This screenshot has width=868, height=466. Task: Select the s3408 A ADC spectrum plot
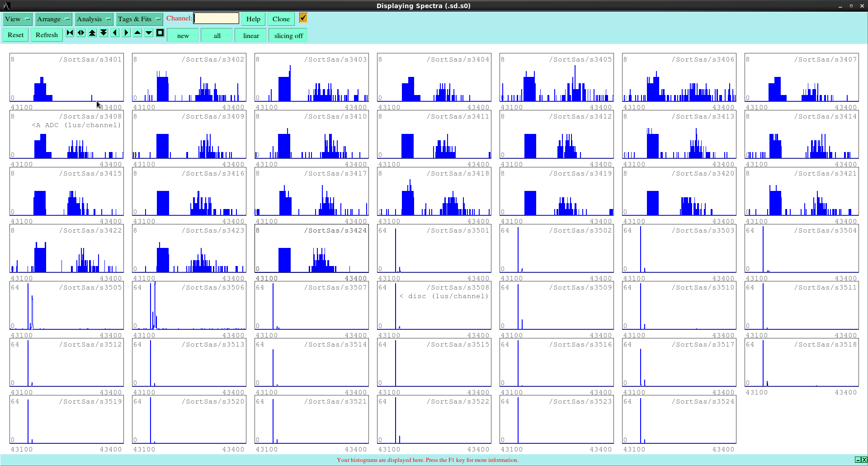pos(66,134)
